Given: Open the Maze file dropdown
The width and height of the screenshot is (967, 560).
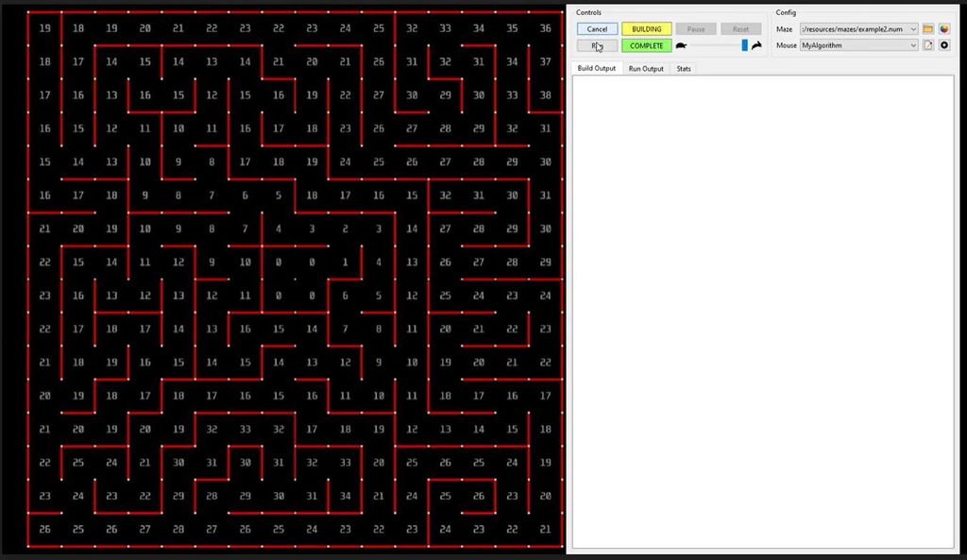Looking at the screenshot, I should (858, 29).
